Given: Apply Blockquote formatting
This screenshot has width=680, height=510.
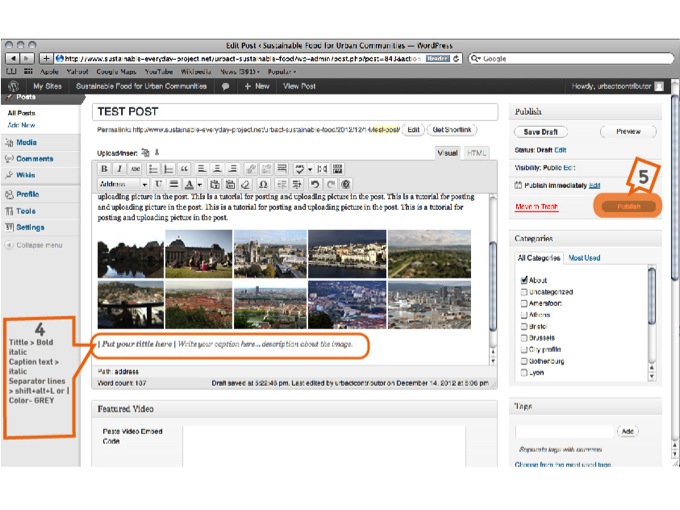Looking at the screenshot, I should coord(184,169).
